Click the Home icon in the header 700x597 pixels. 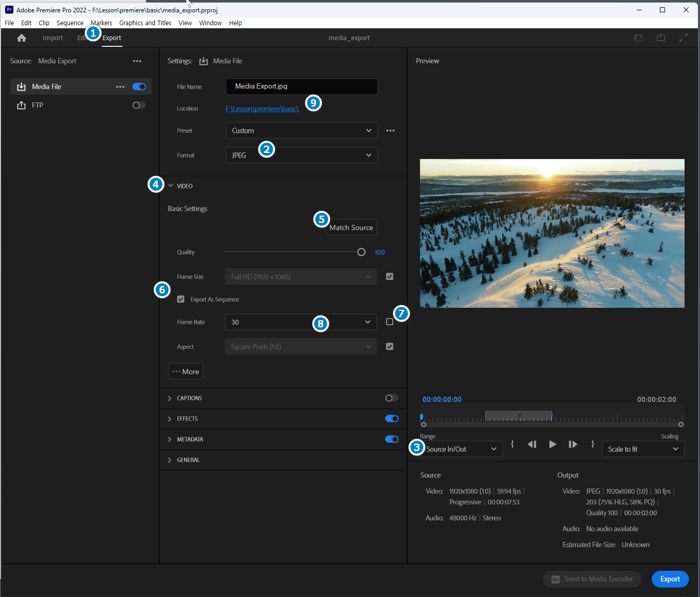tap(22, 38)
